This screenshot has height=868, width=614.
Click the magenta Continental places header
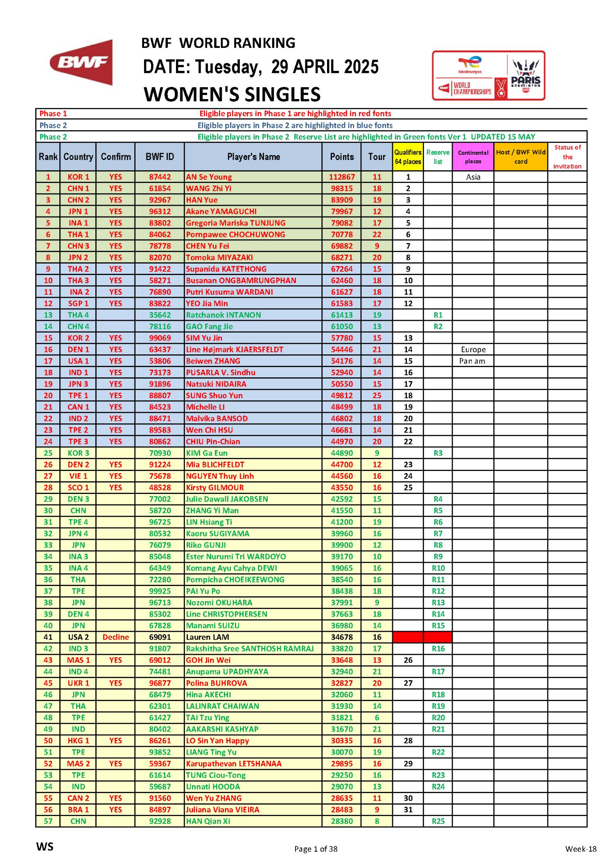(473, 157)
